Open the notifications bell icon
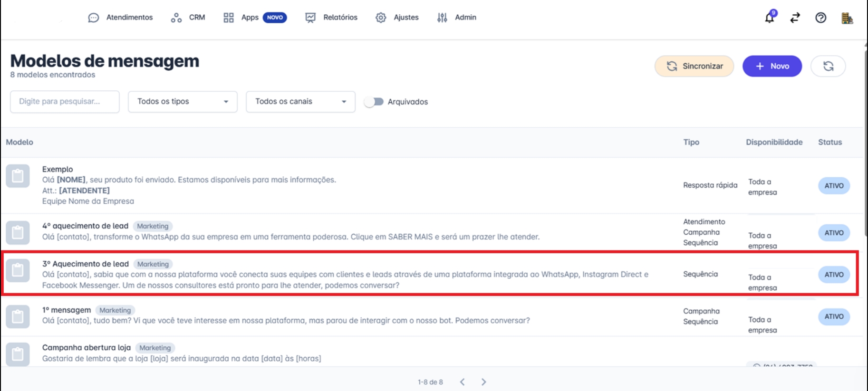Viewport: 868px width, 391px height. 769,18
